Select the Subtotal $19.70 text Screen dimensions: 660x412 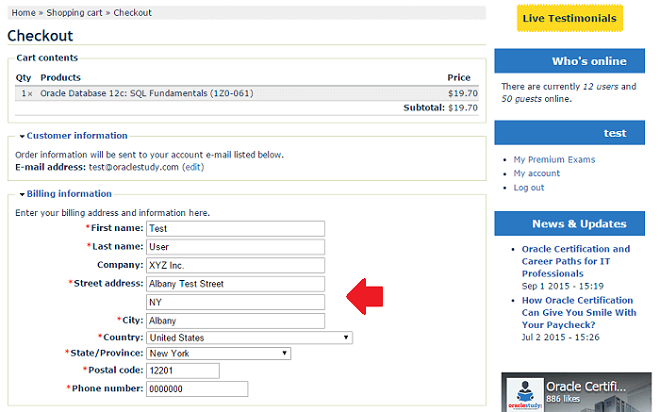point(440,108)
